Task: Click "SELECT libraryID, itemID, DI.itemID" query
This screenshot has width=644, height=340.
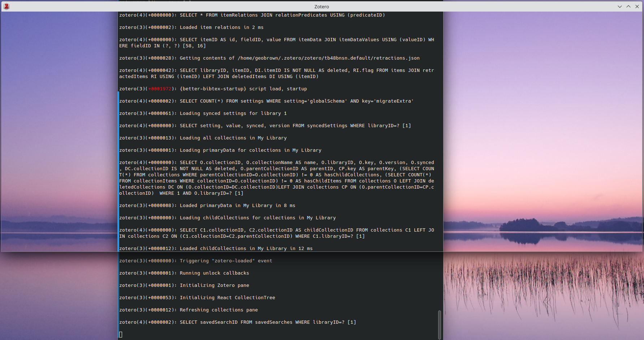Action: coord(277,73)
